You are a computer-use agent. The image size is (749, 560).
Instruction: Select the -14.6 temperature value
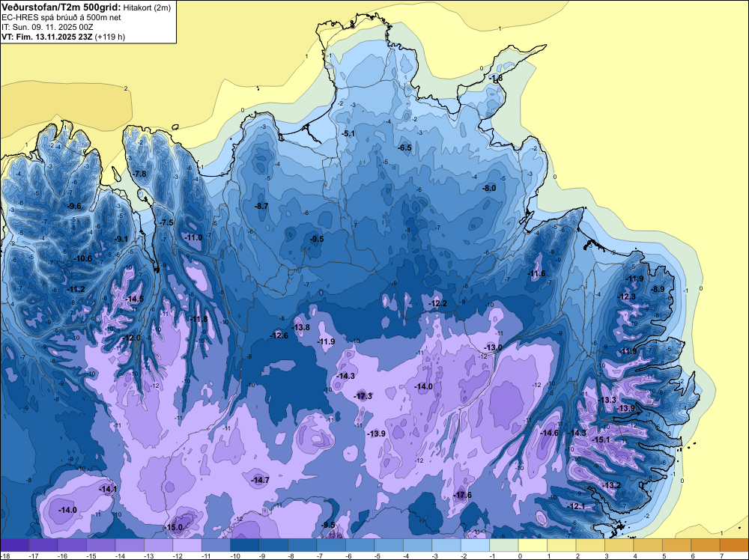(x=549, y=433)
